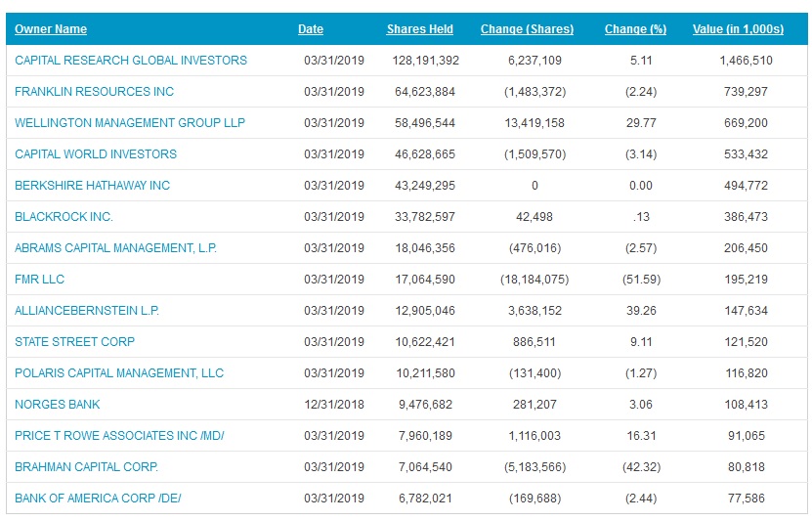This screenshot has width=812, height=521.
Task: Select Wellington change shares 13,419,158
Action: 534,123
